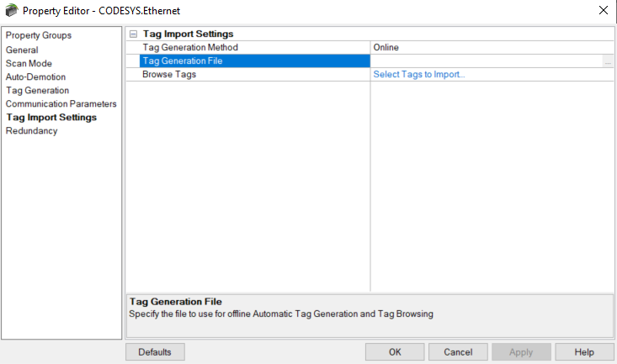Open Communication Parameters group
This screenshot has width=617, height=364.
(x=61, y=103)
